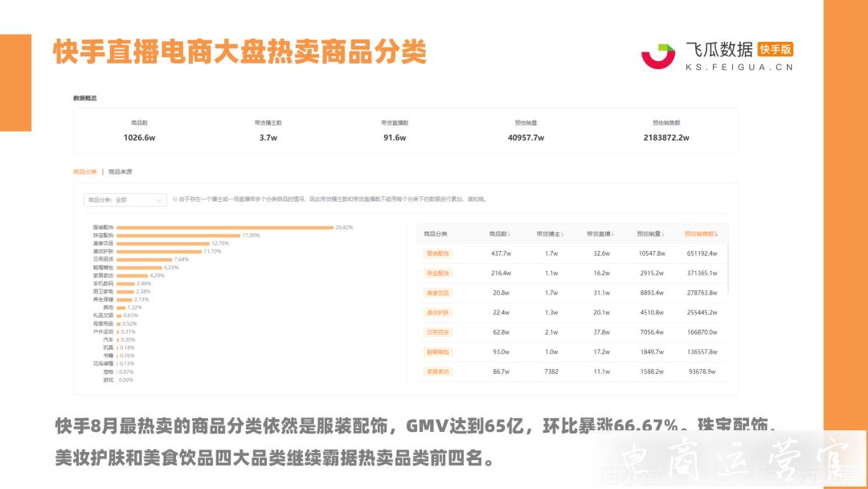Click the KS.FEIGUA.CN site address text

tap(739, 67)
